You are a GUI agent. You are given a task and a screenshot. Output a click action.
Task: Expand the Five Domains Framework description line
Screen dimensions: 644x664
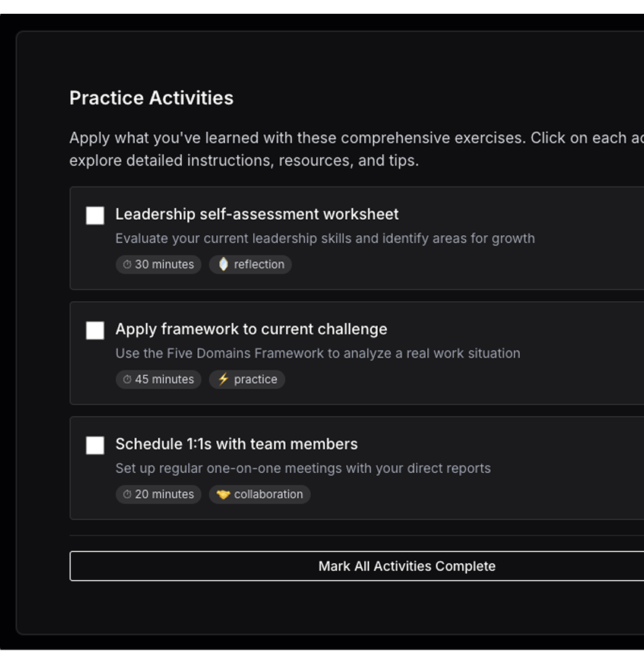click(318, 353)
